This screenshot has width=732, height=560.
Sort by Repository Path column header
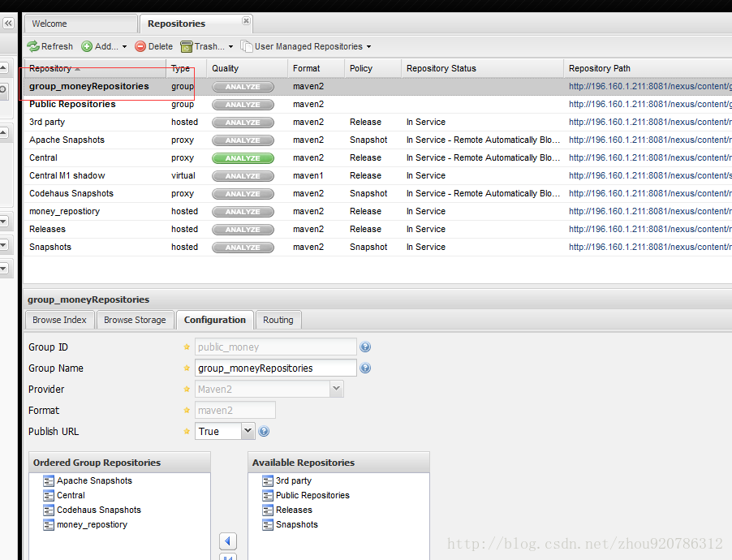(x=648, y=68)
